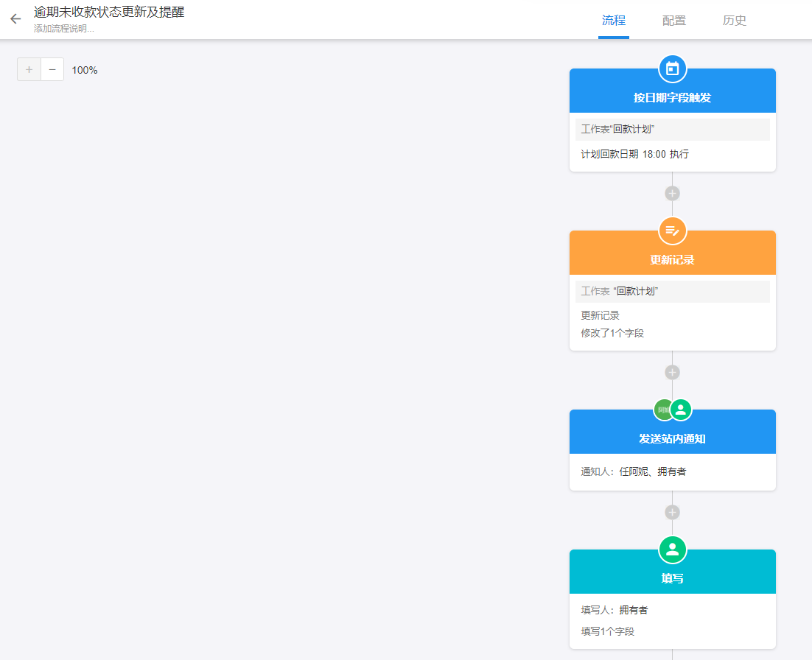Add node below the 按日期字段触发 trigger
This screenshot has height=660, width=812.
click(672, 194)
